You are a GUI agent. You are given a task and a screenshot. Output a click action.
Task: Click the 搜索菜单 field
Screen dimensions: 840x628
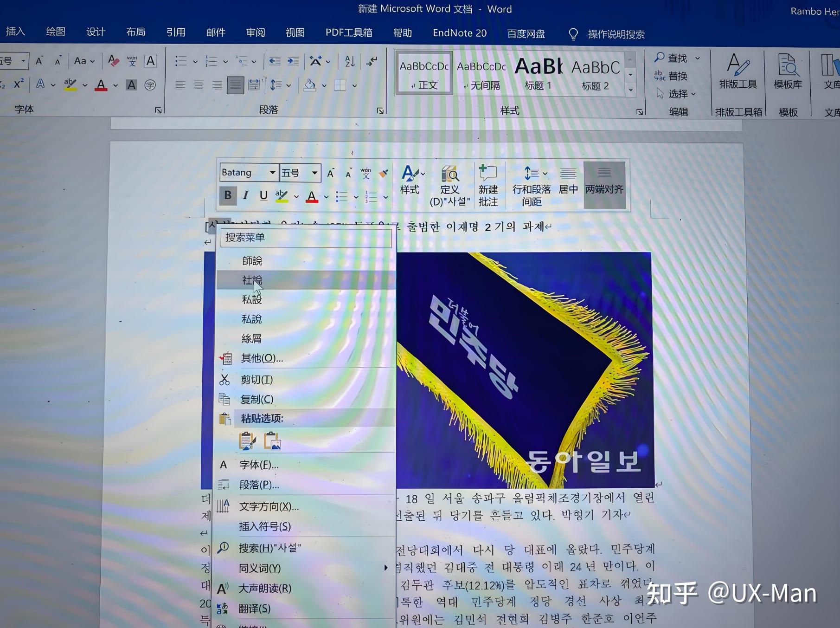(x=306, y=238)
